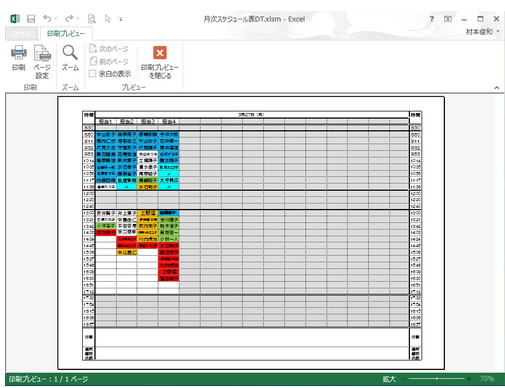
Task: Open ribbon display options icon
Action: pos(448,19)
